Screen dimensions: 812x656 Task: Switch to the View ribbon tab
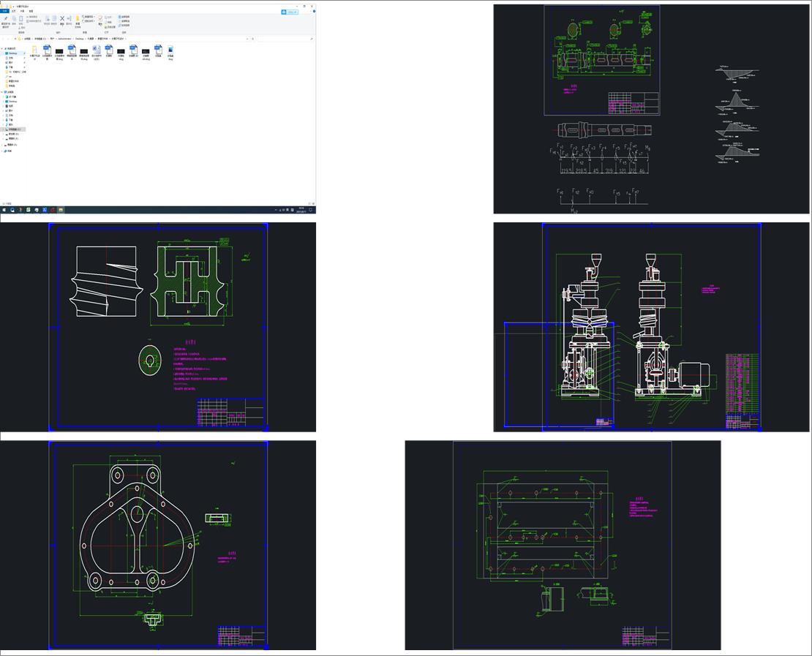31,11
